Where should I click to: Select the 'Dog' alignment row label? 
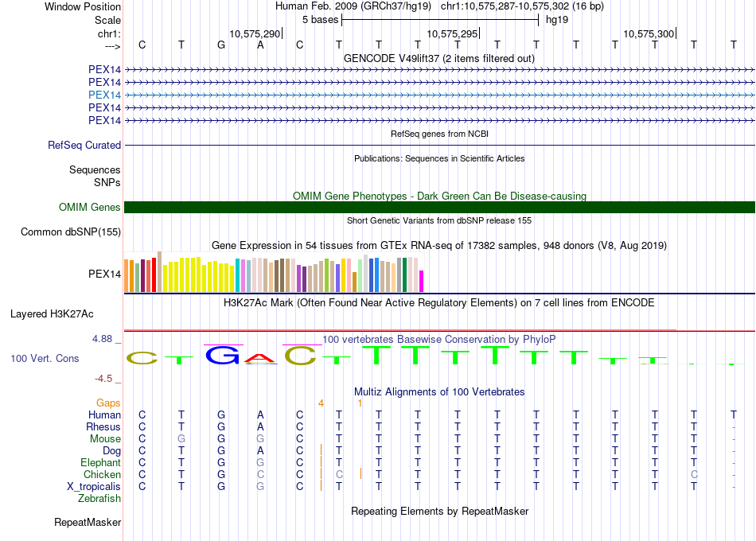[111, 451]
